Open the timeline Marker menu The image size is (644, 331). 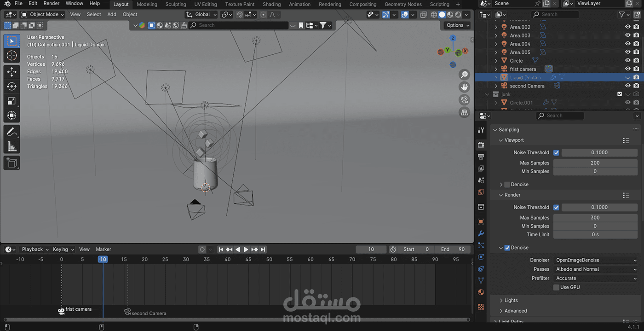pos(103,250)
